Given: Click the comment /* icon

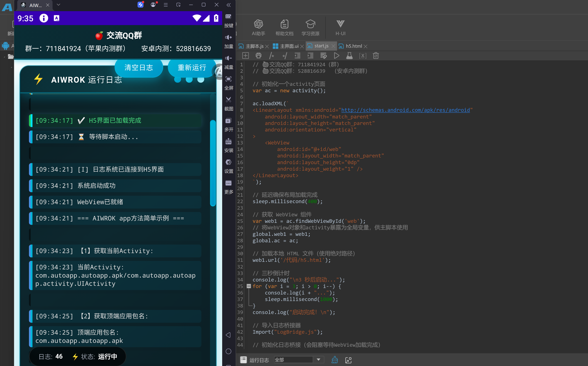Looking at the screenshot, I should pos(272,56).
